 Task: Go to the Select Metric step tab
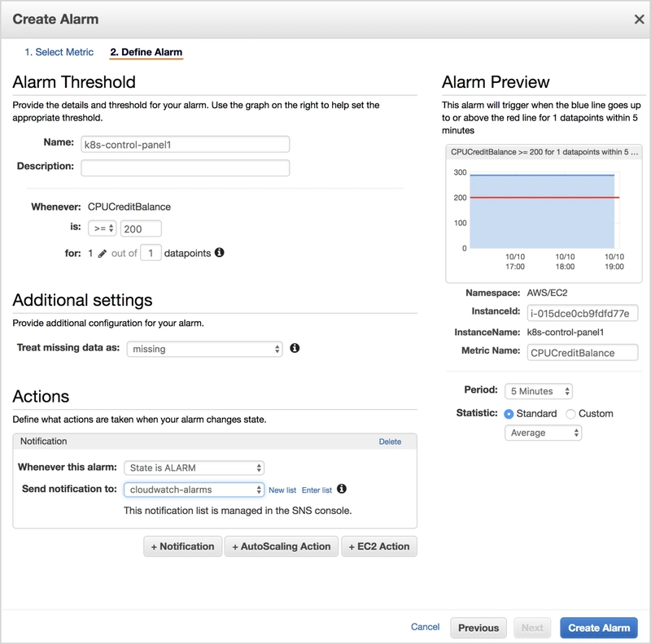click(x=59, y=52)
